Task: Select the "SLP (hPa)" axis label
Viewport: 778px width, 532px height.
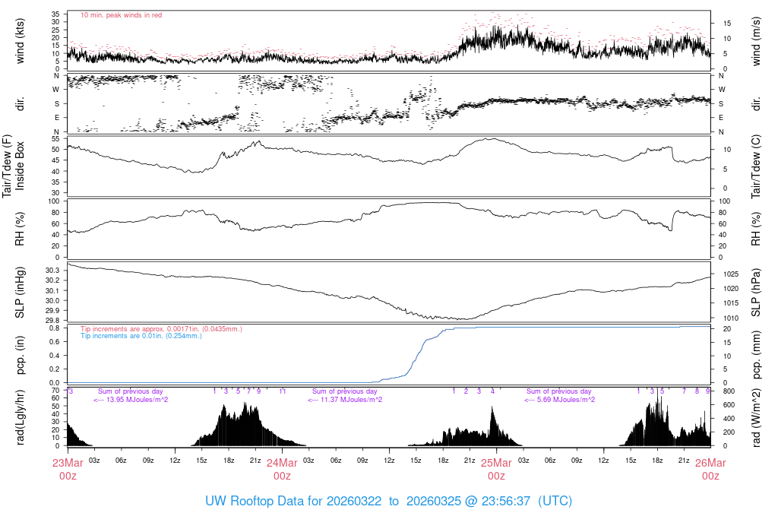Action: coord(756,293)
